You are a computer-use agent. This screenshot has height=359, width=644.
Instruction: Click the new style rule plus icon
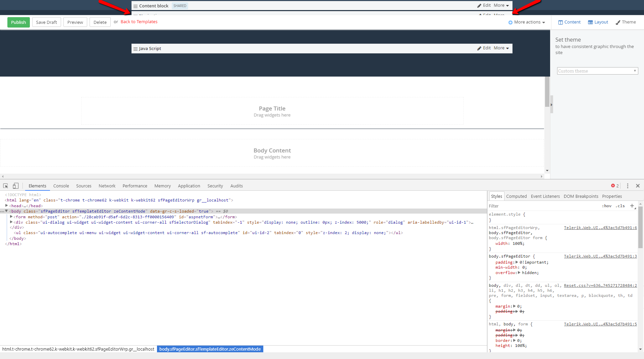pyautogui.click(x=632, y=206)
